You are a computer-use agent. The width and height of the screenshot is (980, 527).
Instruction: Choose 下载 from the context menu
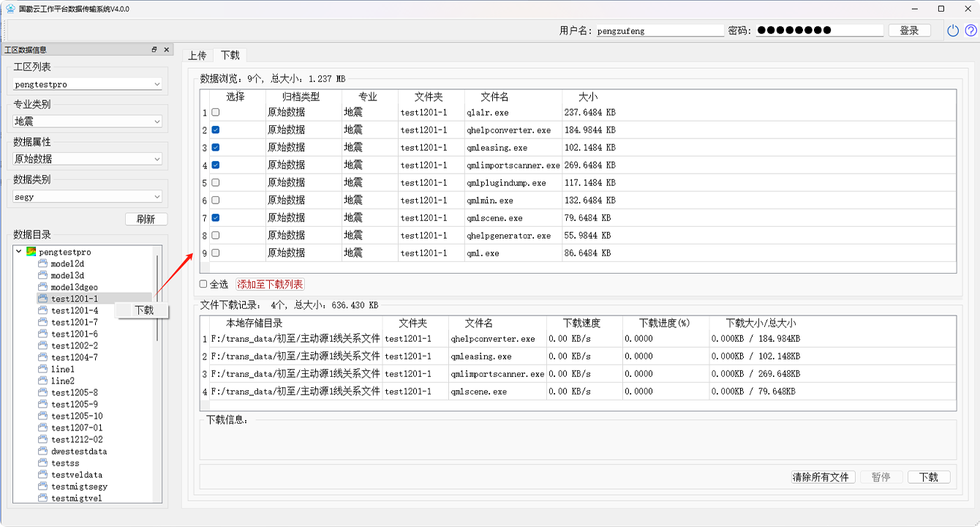point(144,310)
